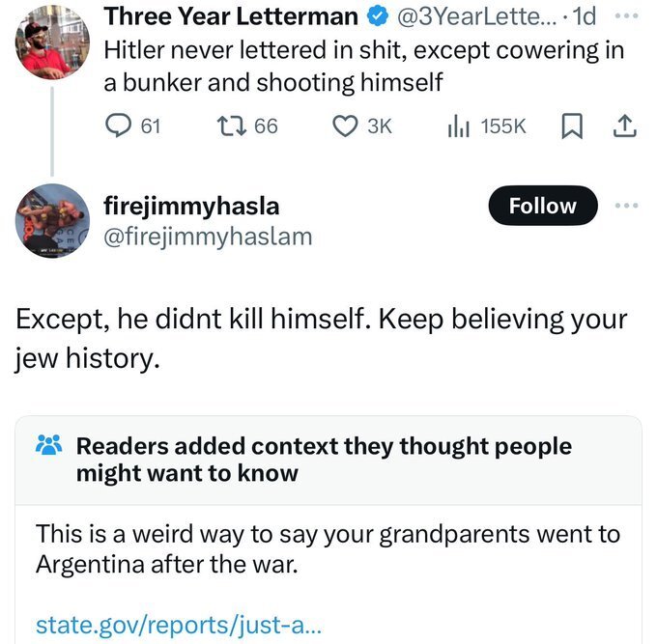View tweet analytics bar chart icon
Image resolution: width=657 pixels, height=644 pixels.
point(457,127)
